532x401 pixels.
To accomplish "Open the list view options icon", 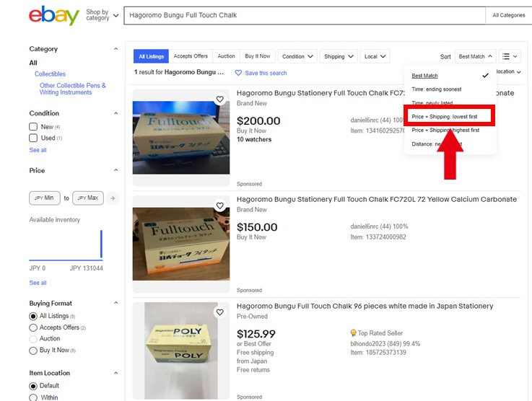I will click(x=510, y=56).
